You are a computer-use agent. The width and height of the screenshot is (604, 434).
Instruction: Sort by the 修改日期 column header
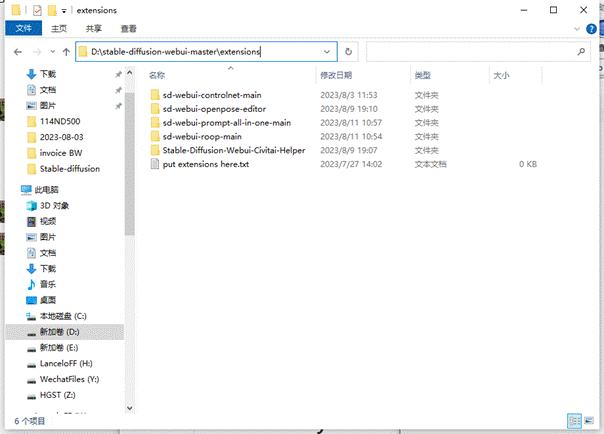click(x=336, y=75)
